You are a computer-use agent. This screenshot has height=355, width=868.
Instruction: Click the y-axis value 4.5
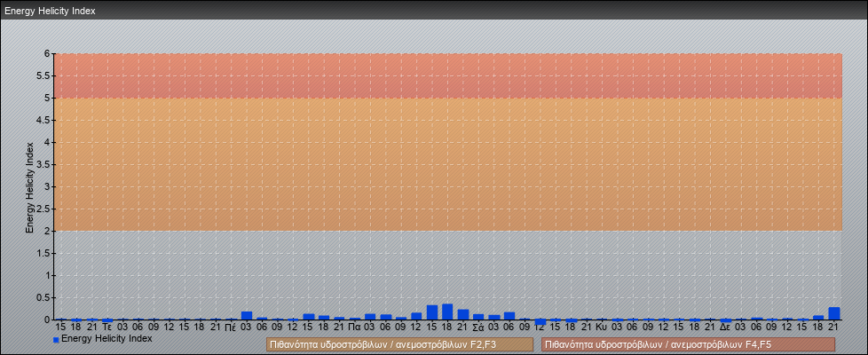pyautogui.click(x=43, y=120)
